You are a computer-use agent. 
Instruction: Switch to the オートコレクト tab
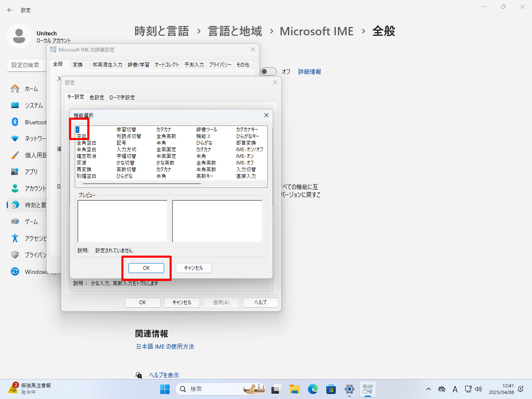167,64
